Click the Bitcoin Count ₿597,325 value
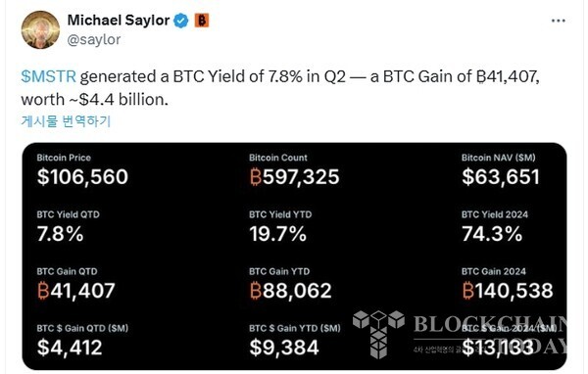The height and width of the screenshot is (374, 588). point(294,177)
